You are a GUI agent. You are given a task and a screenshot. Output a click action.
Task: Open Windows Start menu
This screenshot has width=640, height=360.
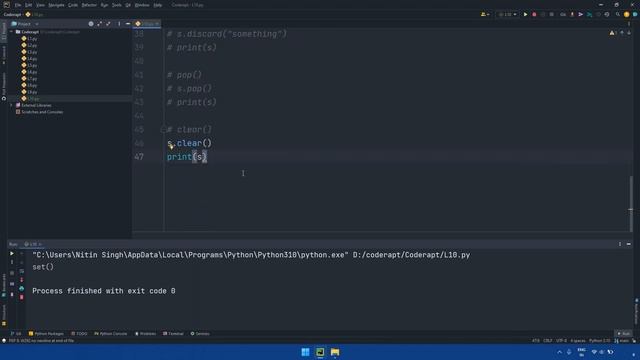[305, 352]
